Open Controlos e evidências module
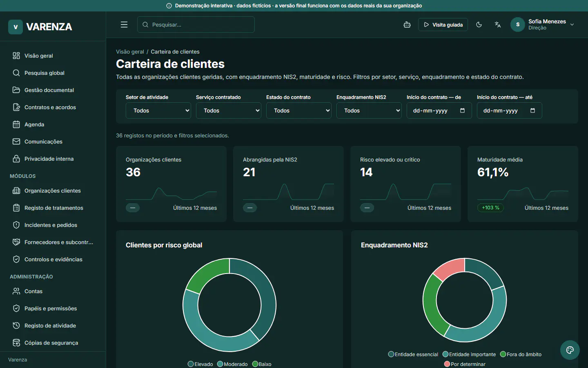This screenshot has height=368, width=588. (53, 259)
